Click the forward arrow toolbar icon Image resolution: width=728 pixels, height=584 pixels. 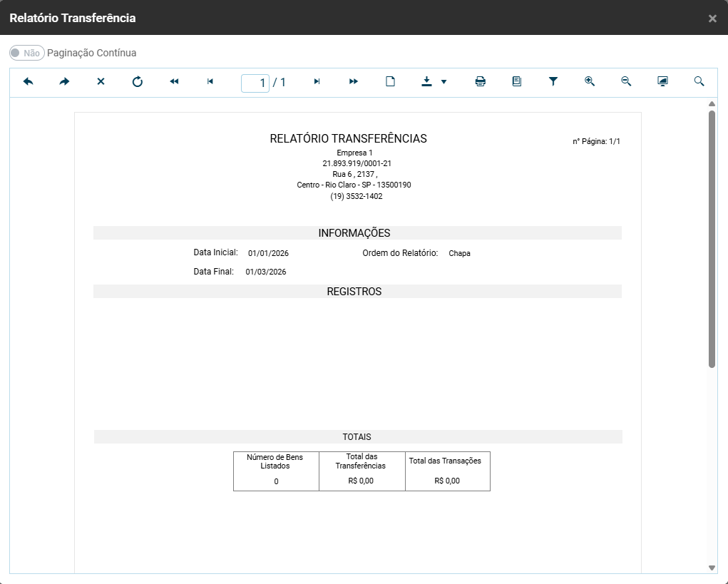64,82
